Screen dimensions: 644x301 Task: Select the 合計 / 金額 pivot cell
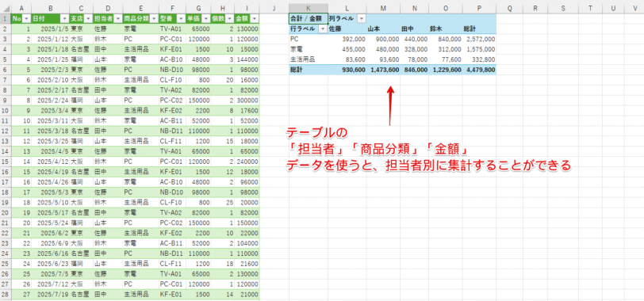[x=309, y=18]
